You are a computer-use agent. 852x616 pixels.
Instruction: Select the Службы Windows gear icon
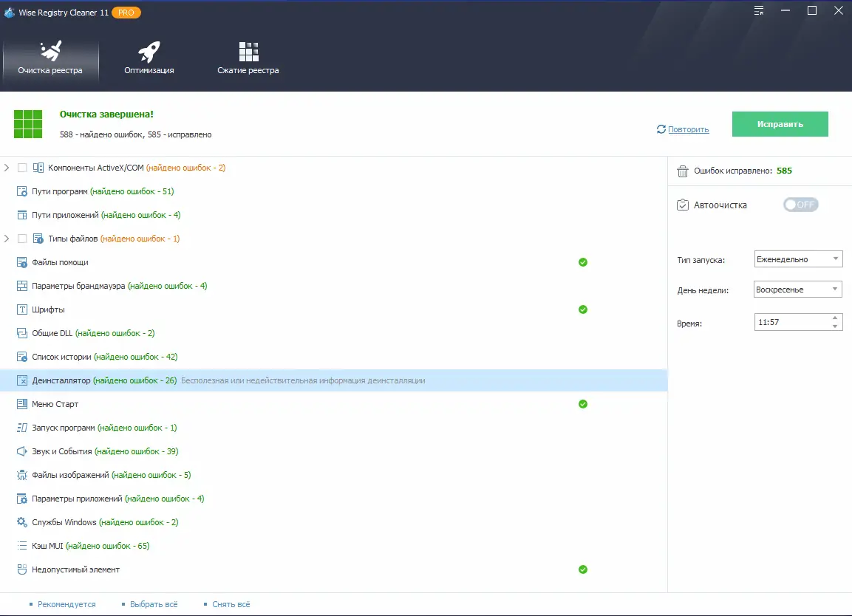click(x=20, y=522)
